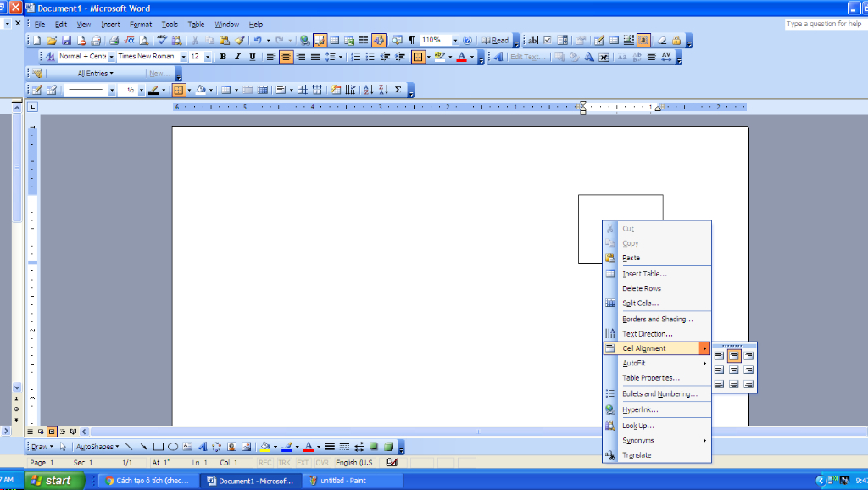Click the WordArt Character Spacing AV icon
868x490 pixels.
pyautogui.click(x=666, y=57)
